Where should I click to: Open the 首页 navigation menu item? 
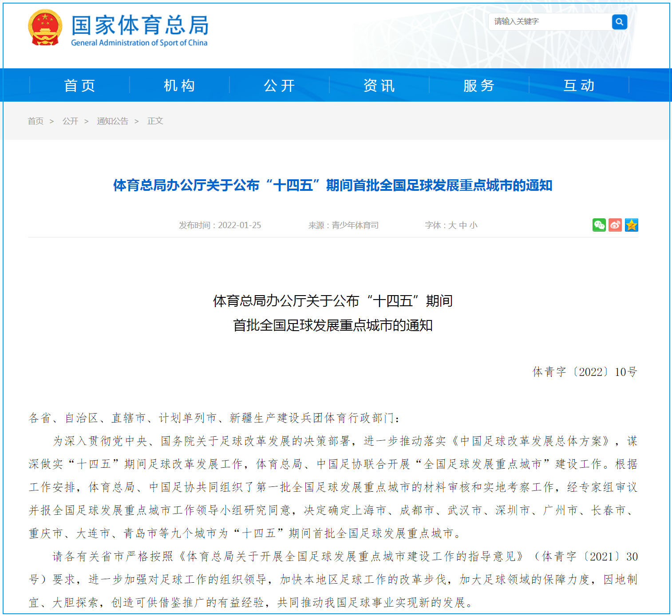point(79,85)
